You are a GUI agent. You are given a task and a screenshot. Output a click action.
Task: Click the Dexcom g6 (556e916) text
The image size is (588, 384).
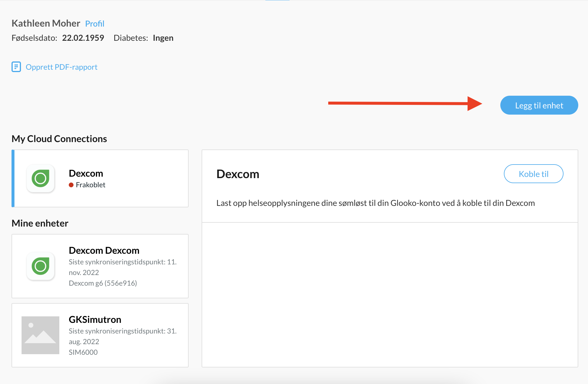tap(103, 283)
